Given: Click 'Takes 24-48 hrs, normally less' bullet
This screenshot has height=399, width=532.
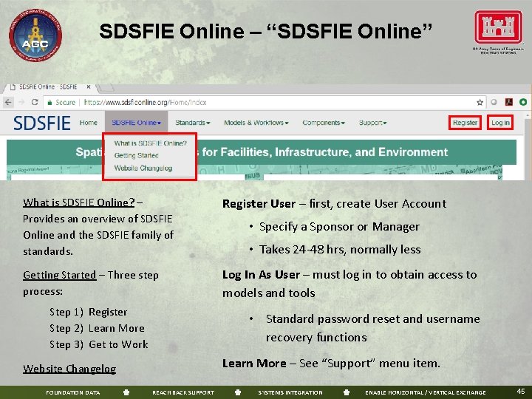Looking at the screenshot, I should (340, 250).
